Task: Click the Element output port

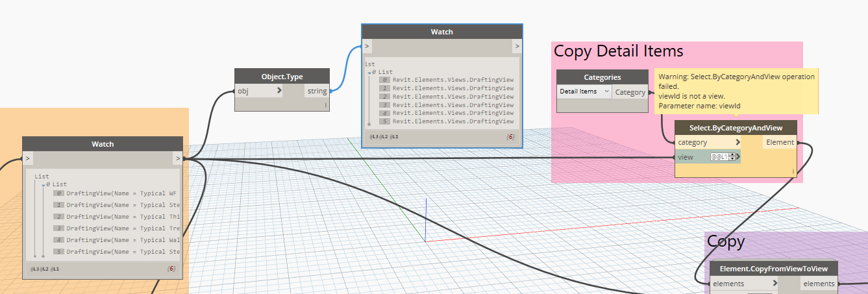Action: pyautogui.click(x=780, y=142)
